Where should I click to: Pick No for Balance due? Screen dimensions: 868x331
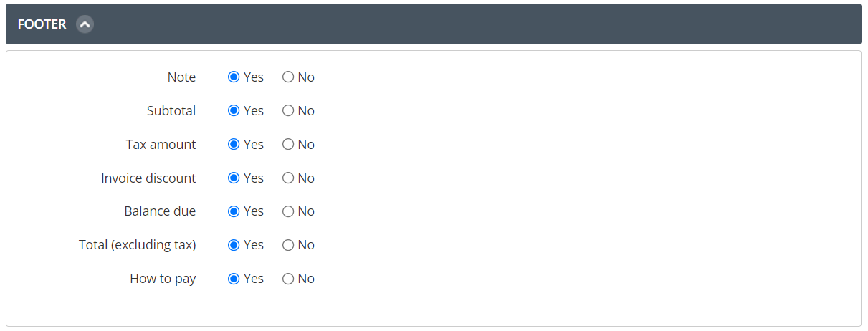(x=288, y=211)
